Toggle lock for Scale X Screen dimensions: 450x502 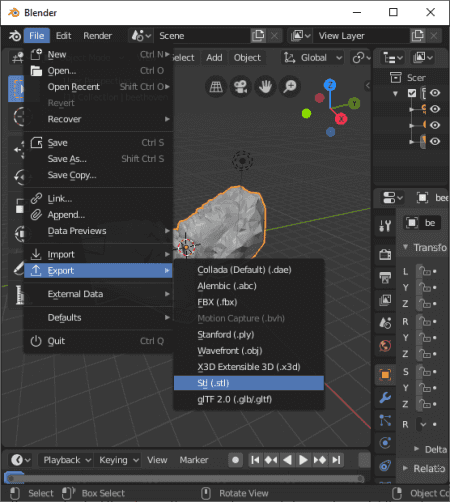[x=426, y=371]
